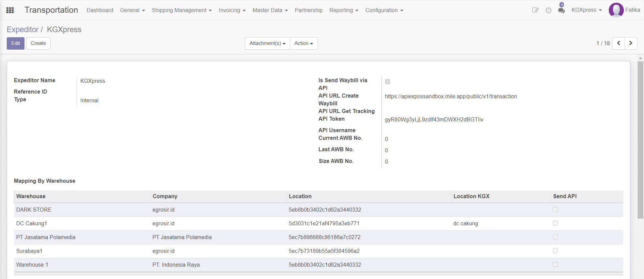The height and width of the screenshot is (279, 644).
Task: Expand the Configuration dropdown
Action: tap(384, 10)
